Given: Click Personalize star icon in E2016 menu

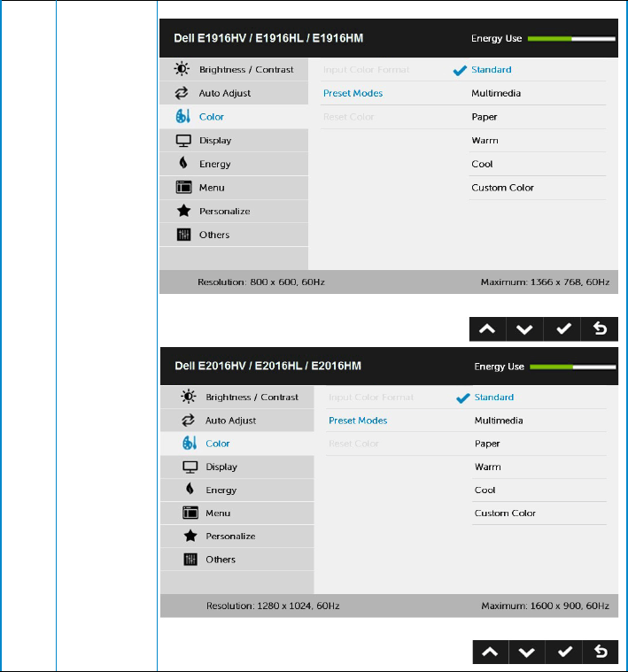Looking at the screenshot, I should click(190, 536).
